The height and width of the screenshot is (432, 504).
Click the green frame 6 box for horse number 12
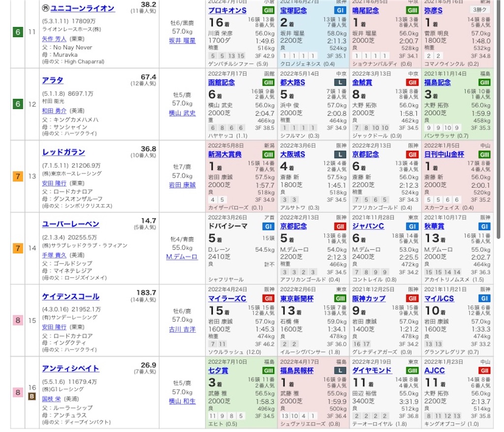point(18,104)
